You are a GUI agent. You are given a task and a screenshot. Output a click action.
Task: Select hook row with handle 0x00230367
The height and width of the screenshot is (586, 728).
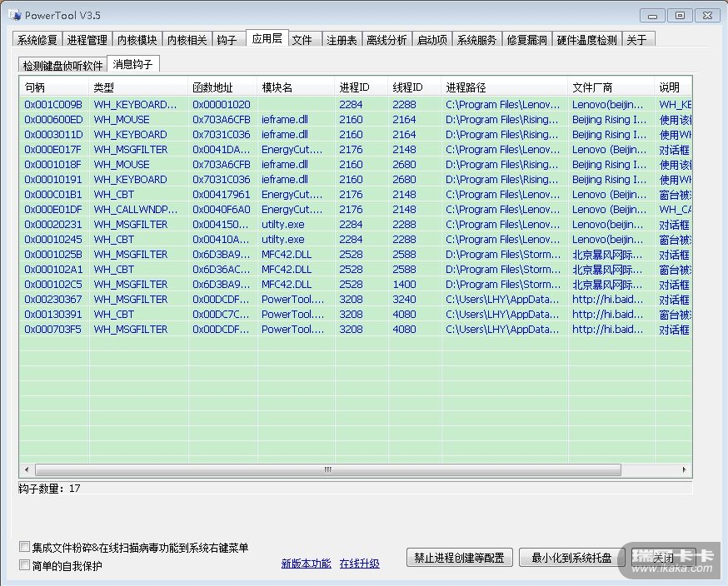coord(356,300)
